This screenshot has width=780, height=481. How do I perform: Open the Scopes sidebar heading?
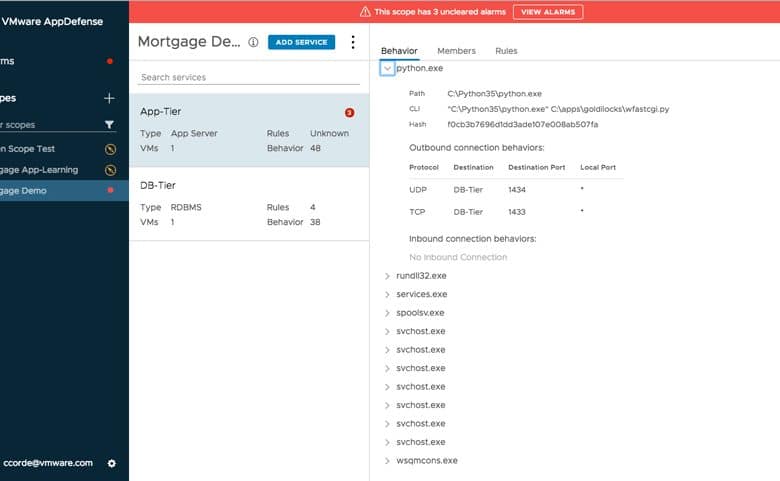click(x=8, y=98)
